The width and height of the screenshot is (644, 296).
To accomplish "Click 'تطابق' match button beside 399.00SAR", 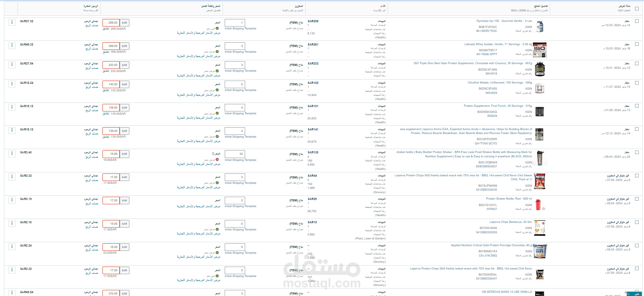I will point(106,52).
